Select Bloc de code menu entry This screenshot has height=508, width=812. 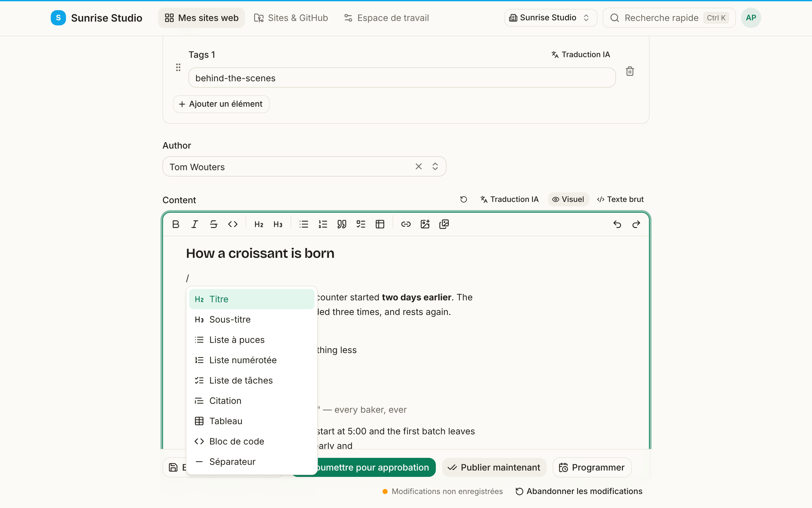click(x=252, y=441)
